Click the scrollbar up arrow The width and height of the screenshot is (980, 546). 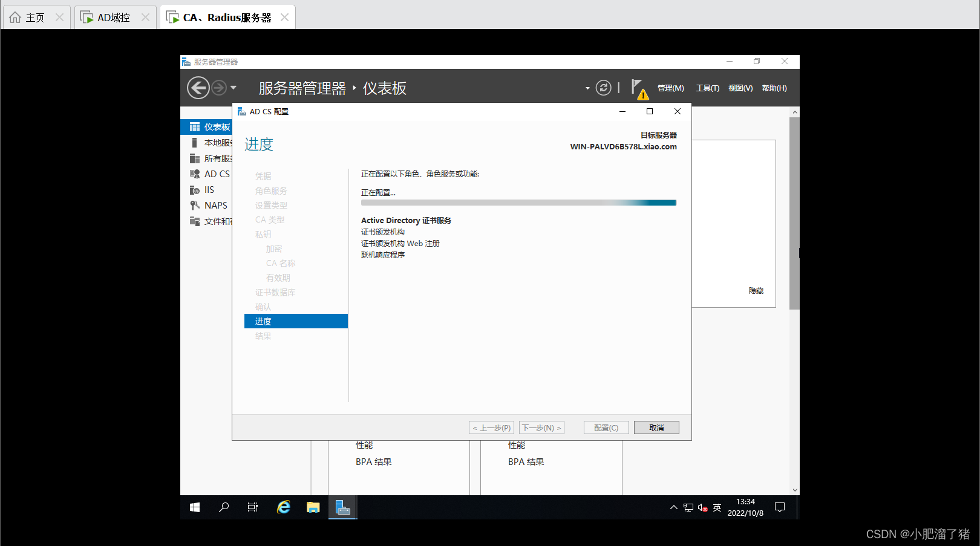point(795,112)
